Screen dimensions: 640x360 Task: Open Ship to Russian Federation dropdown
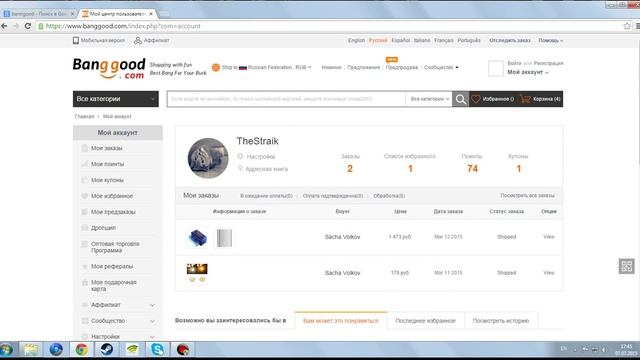click(x=262, y=67)
